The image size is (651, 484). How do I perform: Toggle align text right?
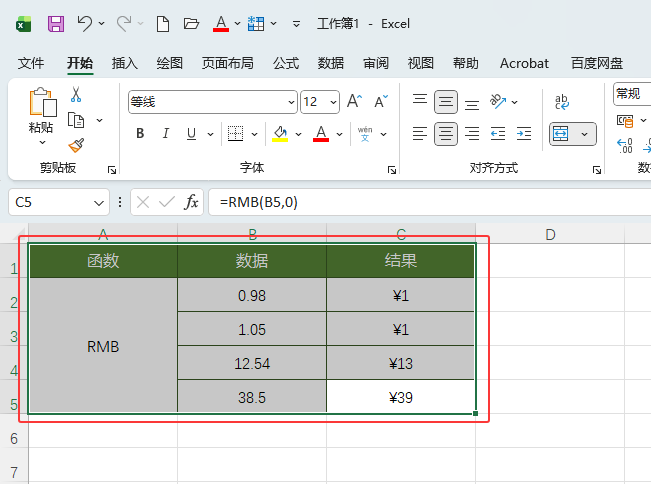[472, 134]
